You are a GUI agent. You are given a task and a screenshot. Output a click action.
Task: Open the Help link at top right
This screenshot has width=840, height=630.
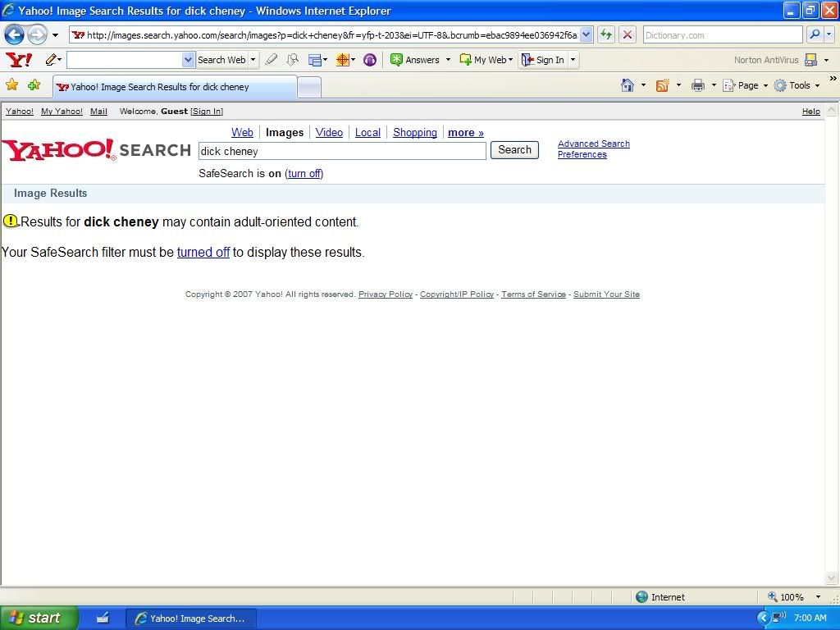click(810, 112)
